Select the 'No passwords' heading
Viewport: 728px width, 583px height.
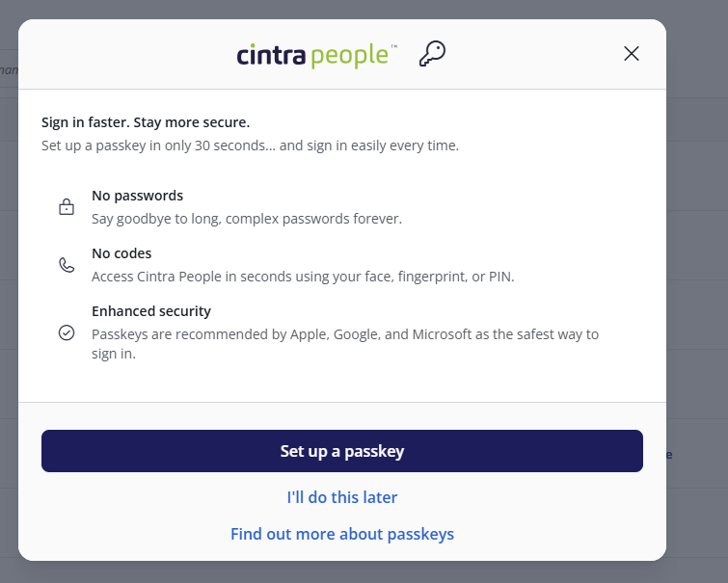(x=137, y=196)
